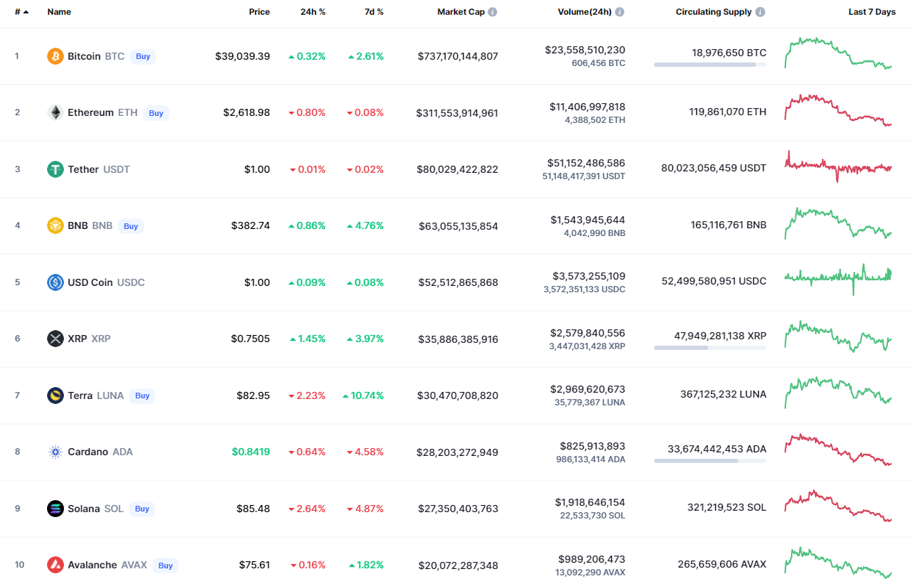
Task: Click Terra 7d change 10.74%
Action: click(x=363, y=396)
